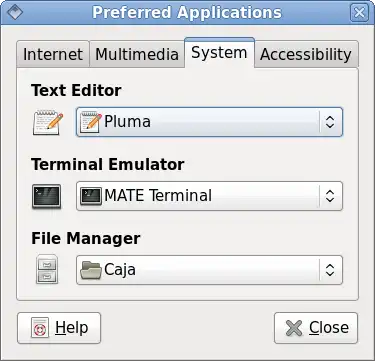375x361 pixels.
Task: Switch to the Multimedia tab
Action: click(137, 54)
